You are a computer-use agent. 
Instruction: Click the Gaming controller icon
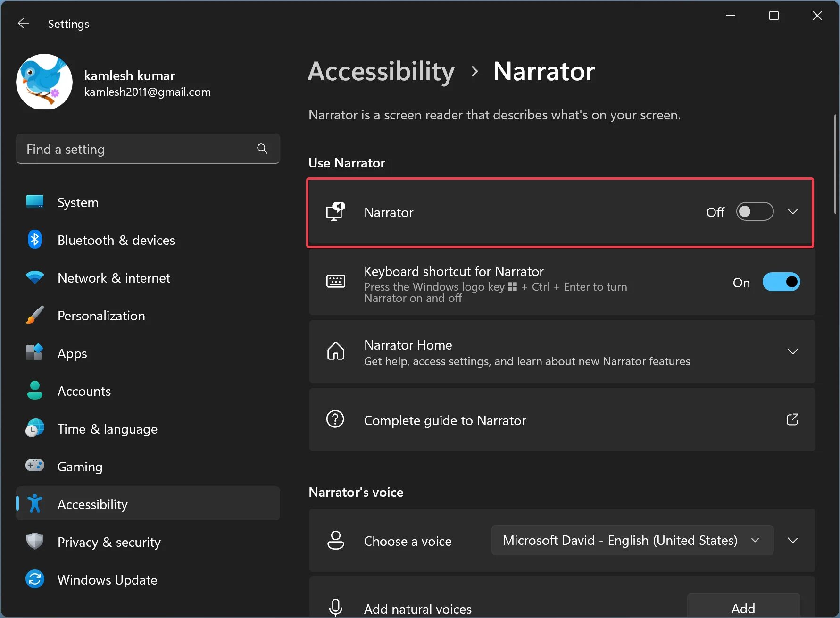coord(35,466)
